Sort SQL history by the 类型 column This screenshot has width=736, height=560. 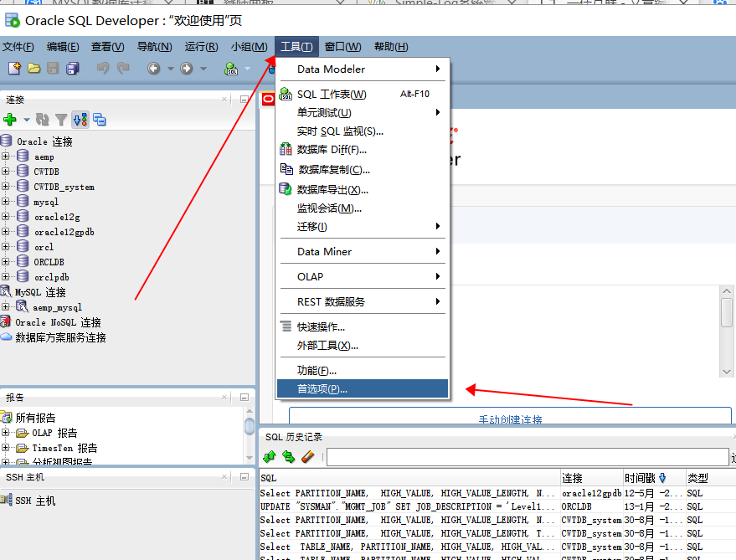coord(711,478)
